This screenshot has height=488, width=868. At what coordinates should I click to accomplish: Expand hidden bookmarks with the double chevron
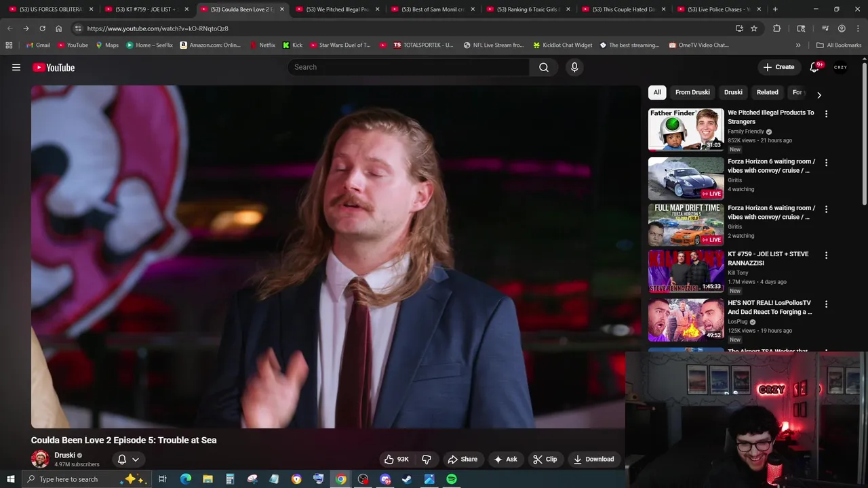click(798, 45)
